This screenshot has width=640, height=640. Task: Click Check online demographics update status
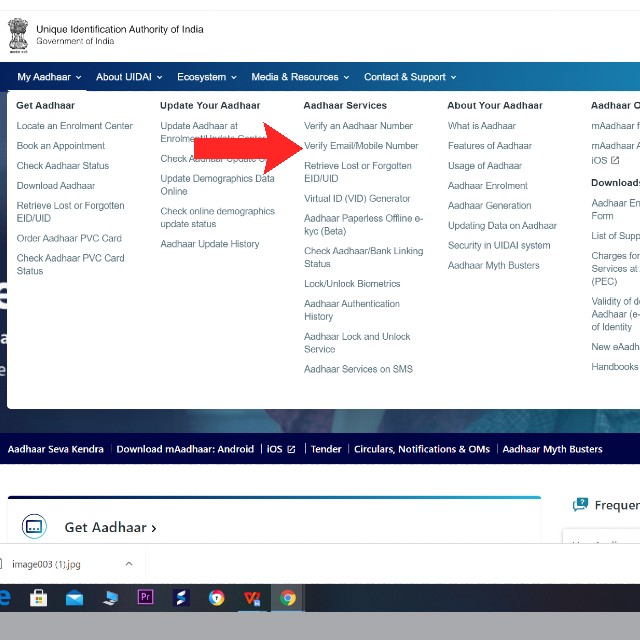218,218
